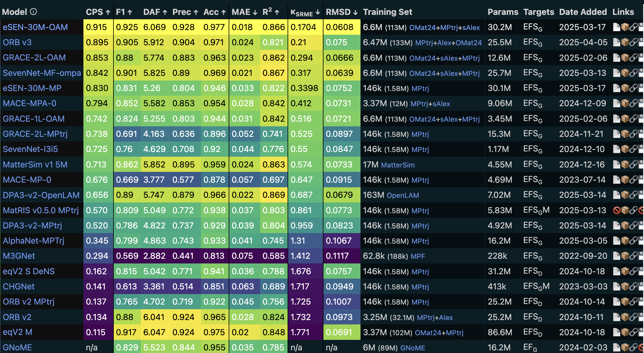The image size is (644, 353).
Task: Sort the table by the F1 column
Action: [123, 12]
